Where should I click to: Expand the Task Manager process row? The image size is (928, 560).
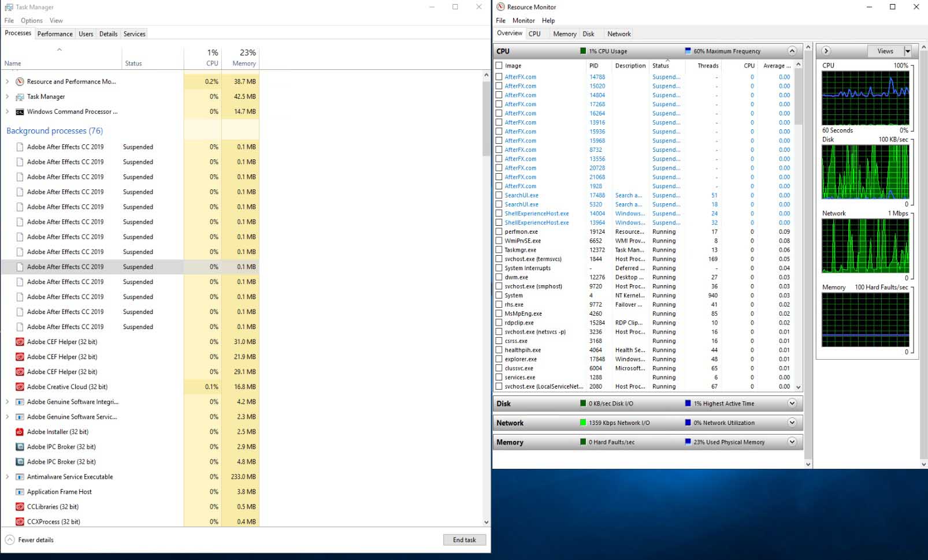click(8, 96)
